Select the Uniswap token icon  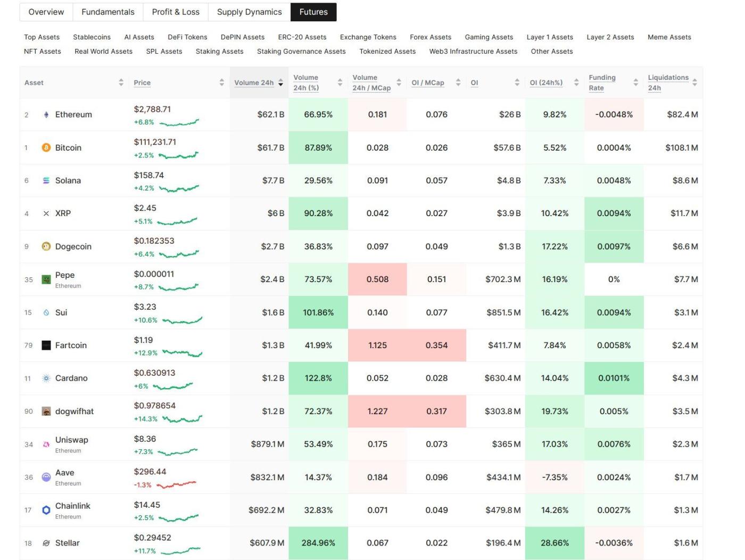coord(45,443)
